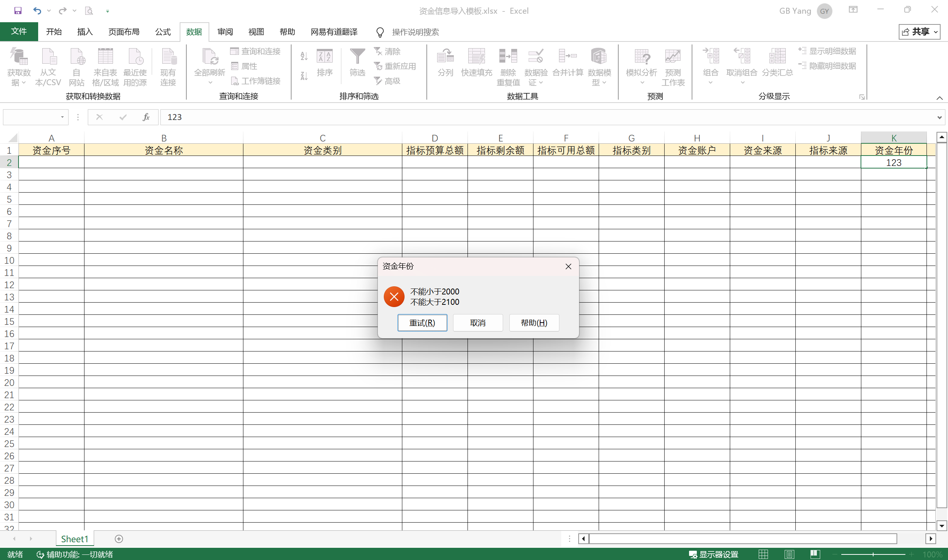Select column K header
948x560 pixels.
point(894,138)
